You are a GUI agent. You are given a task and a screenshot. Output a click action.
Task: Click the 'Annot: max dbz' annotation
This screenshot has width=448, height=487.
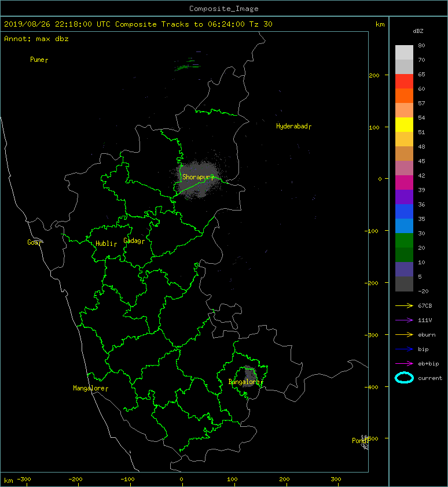[36, 39]
